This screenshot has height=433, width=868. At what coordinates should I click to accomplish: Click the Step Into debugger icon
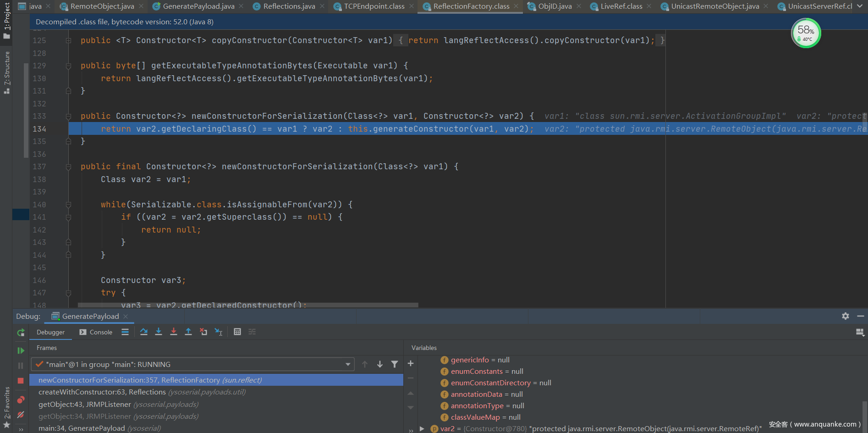pos(159,332)
